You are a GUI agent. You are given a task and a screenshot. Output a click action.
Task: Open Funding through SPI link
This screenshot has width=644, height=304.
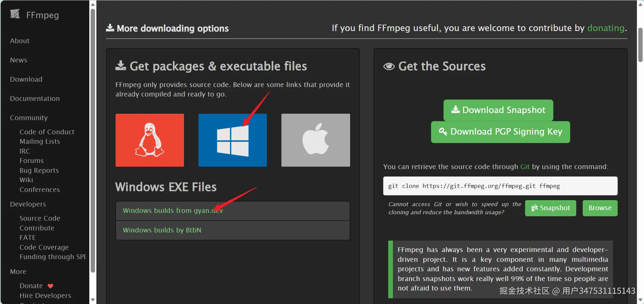53,257
